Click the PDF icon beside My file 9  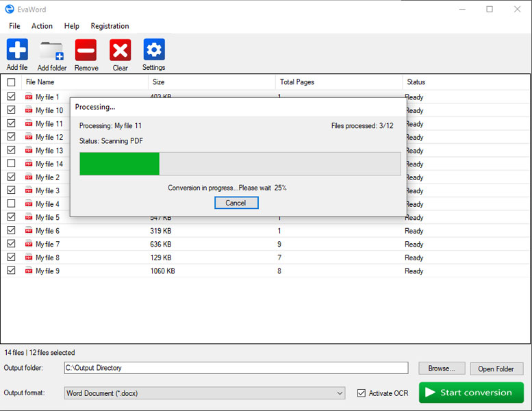[x=29, y=271]
